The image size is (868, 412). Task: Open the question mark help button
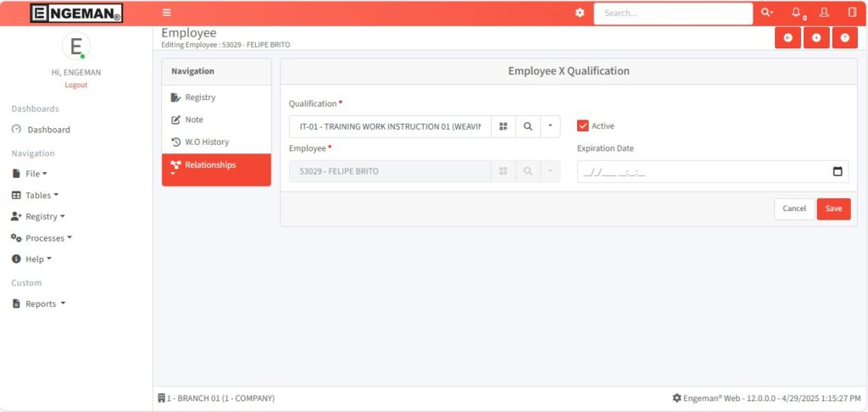[844, 38]
